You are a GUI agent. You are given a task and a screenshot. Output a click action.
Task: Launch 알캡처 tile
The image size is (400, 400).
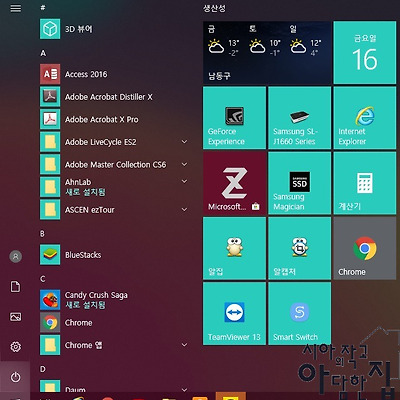coord(300,248)
